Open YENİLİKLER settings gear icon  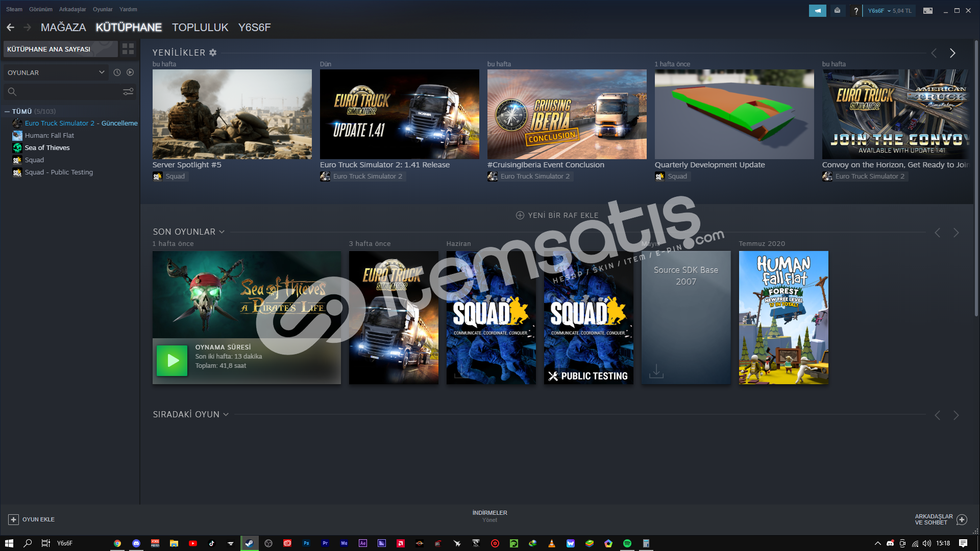(x=213, y=53)
